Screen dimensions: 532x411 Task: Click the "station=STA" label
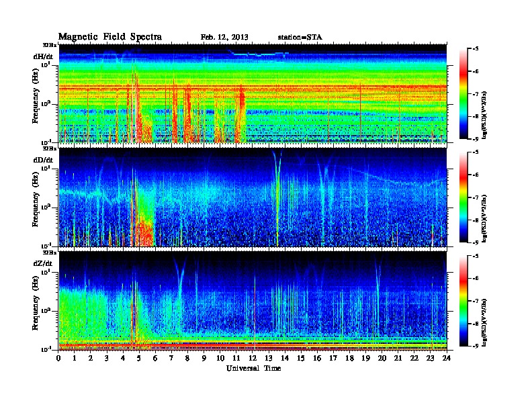[x=300, y=37]
